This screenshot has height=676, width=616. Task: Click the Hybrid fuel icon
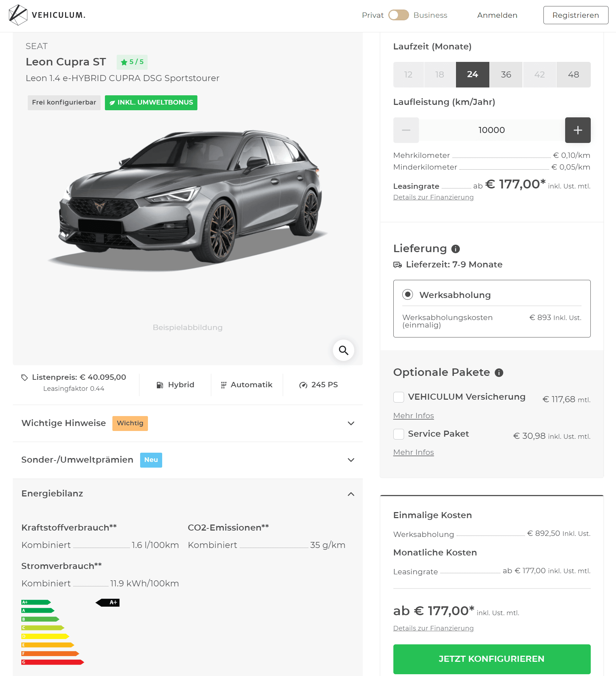point(160,385)
